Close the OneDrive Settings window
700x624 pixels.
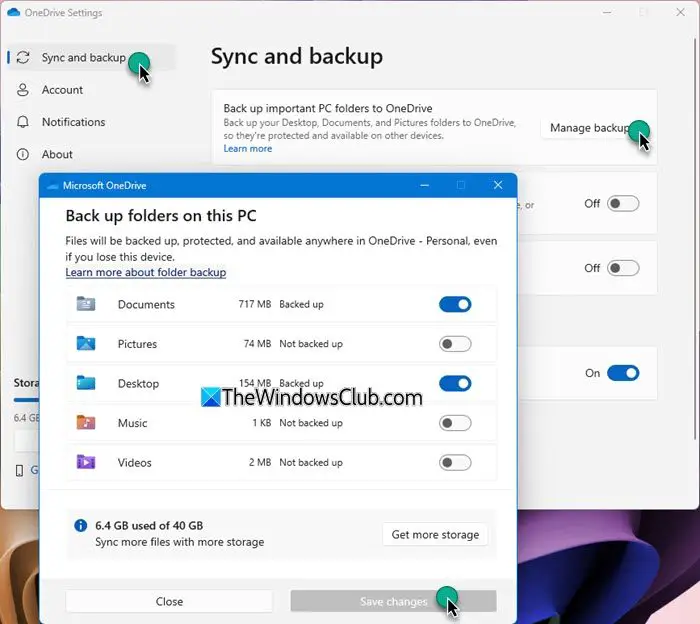pyautogui.click(x=680, y=12)
